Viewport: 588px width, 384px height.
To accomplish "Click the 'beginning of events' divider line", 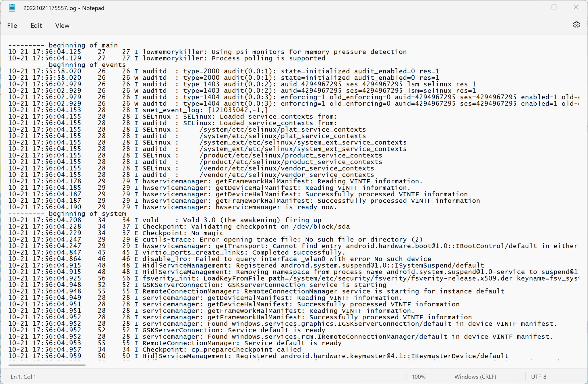I will [x=67, y=65].
